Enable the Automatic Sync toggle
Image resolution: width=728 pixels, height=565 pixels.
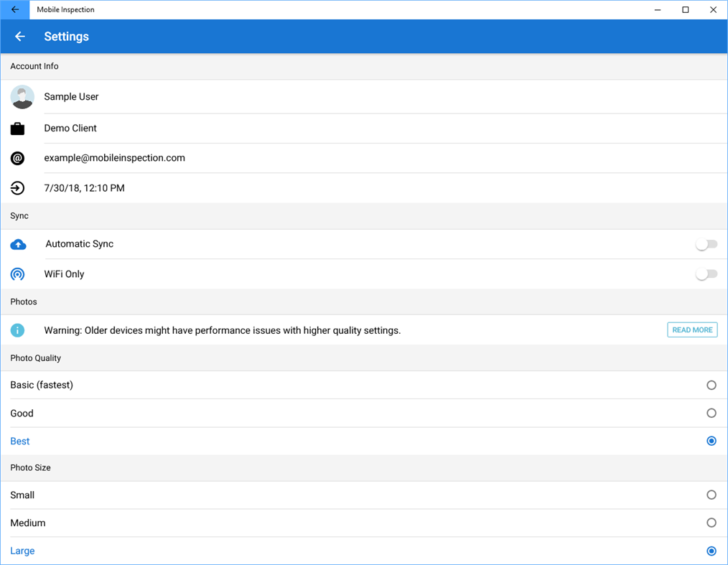coord(706,244)
